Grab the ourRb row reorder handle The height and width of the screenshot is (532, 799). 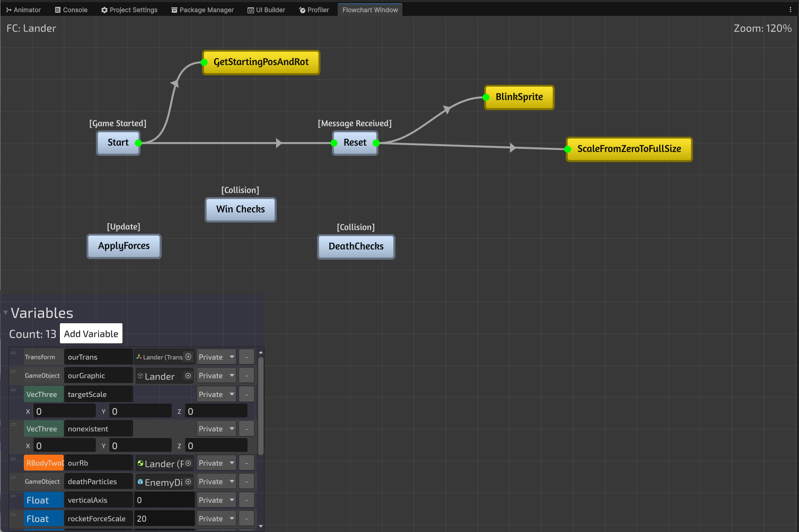pos(14,459)
